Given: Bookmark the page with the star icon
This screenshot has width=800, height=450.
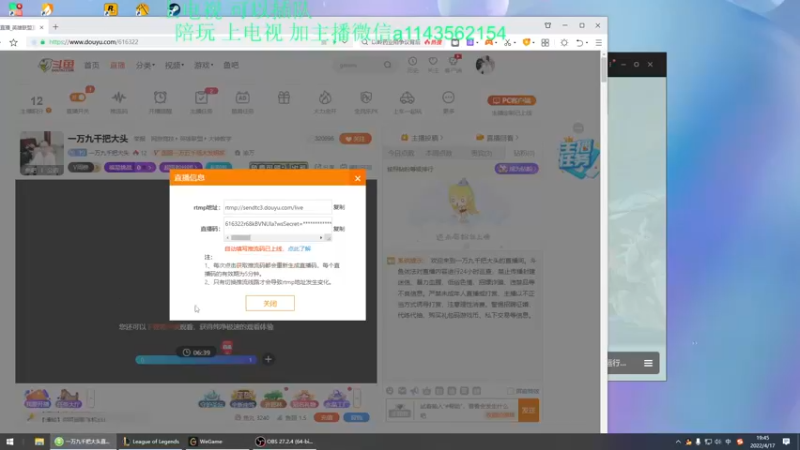Looking at the screenshot, I should point(14,42).
